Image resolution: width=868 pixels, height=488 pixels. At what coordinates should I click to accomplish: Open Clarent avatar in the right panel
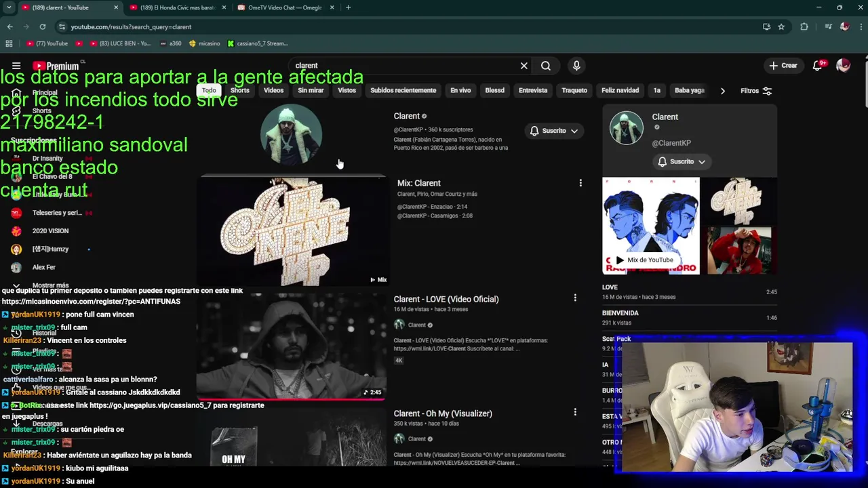tap(626, 127)
